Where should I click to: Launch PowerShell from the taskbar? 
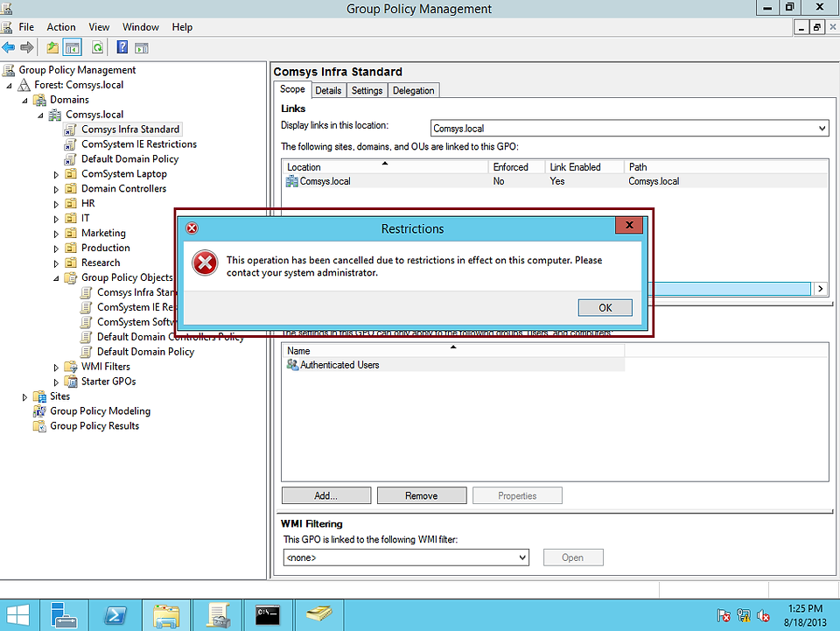pos(115,615)
